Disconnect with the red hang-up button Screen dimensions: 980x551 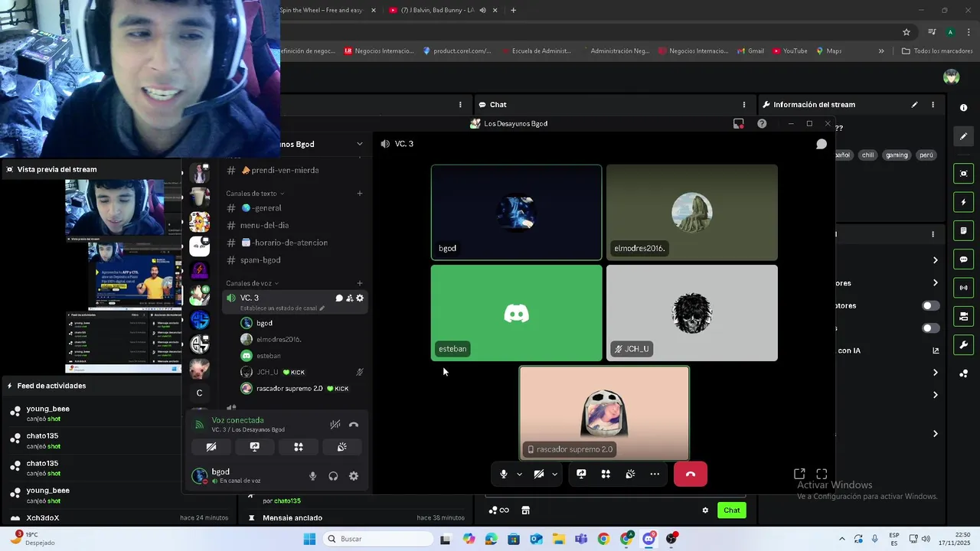691,474
